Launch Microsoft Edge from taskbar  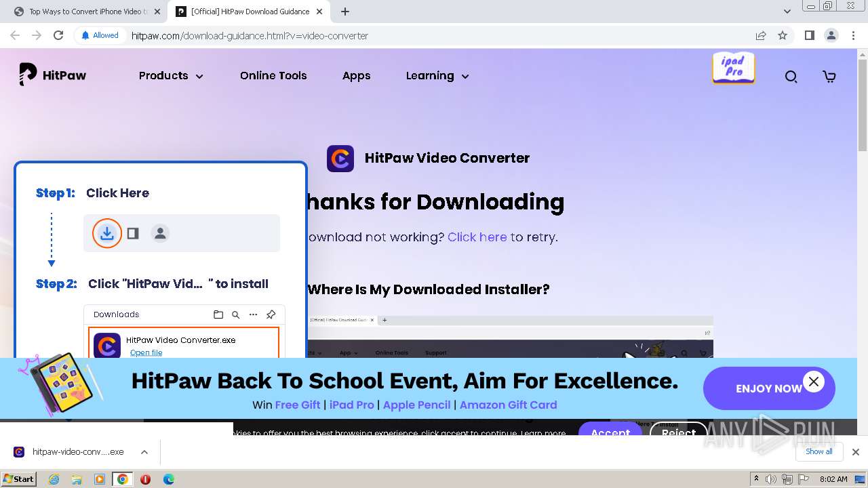(168, 479)
